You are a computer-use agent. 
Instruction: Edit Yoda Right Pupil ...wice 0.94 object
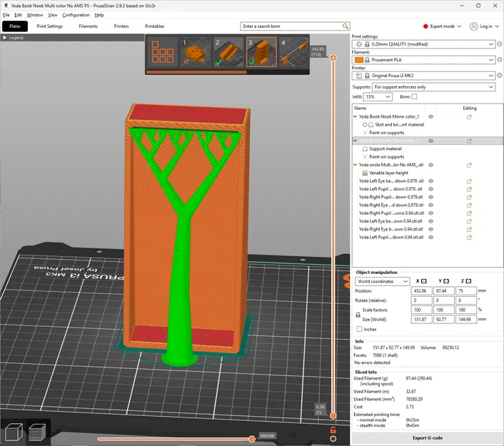click(469, 213)
